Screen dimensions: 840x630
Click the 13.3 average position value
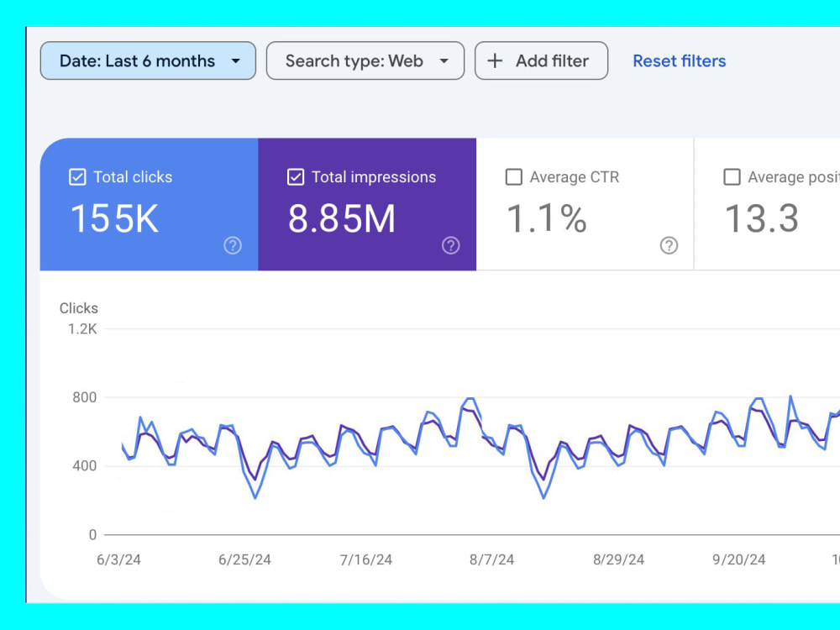[761, 218]
